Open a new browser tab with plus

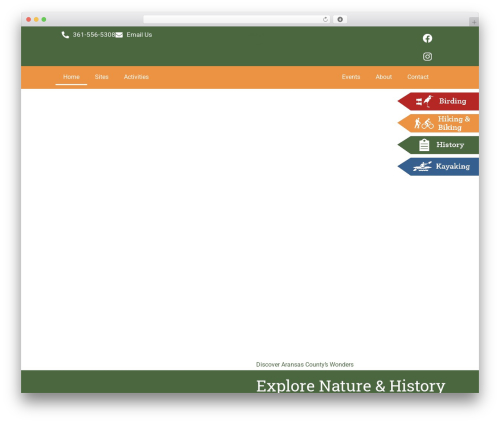click(x=474, y=22)
